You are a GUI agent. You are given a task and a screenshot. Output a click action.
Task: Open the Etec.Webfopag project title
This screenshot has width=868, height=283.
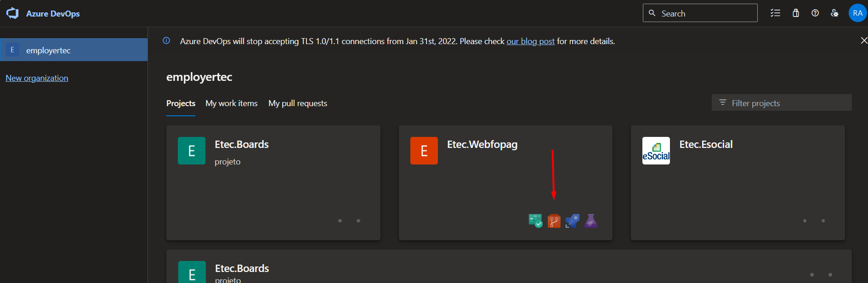pos(482,144)
